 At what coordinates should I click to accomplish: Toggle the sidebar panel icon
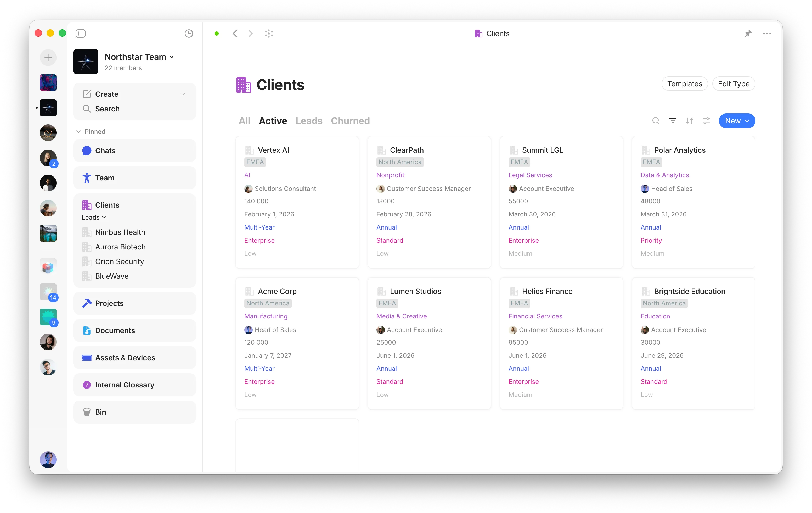[x=81, y=33]
